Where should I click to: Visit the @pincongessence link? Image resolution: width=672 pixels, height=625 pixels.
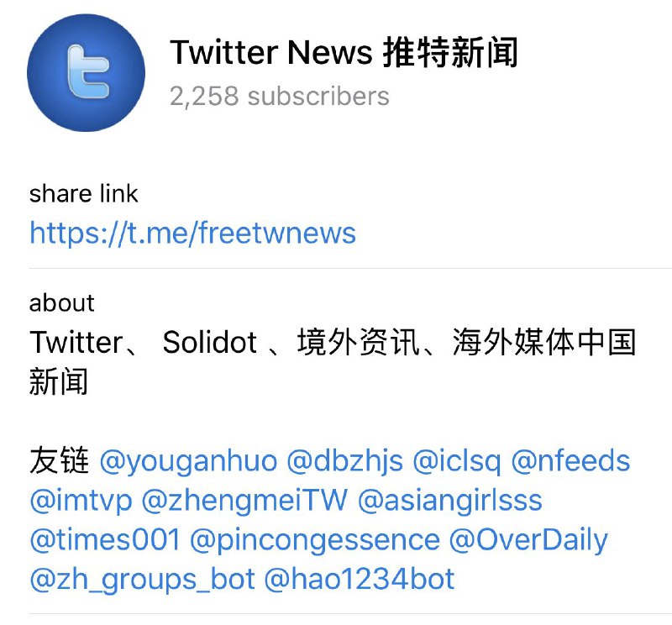coord(315,541)
